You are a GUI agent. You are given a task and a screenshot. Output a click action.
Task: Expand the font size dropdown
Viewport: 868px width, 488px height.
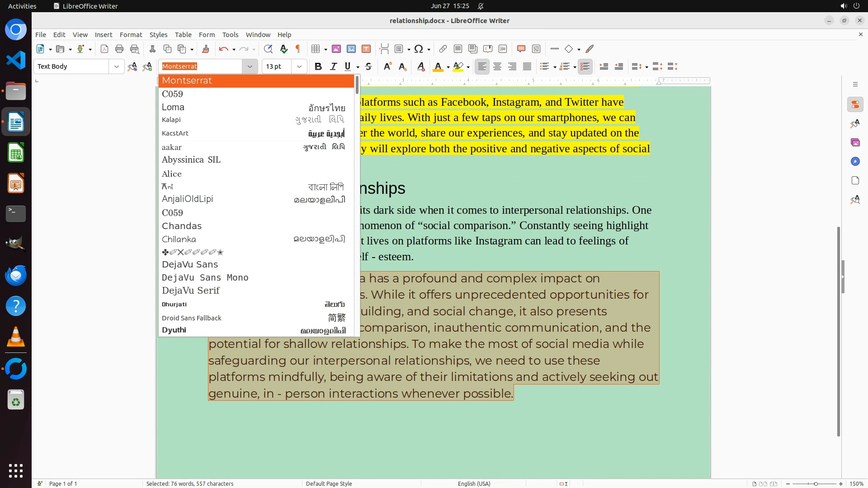coord(299,66)
